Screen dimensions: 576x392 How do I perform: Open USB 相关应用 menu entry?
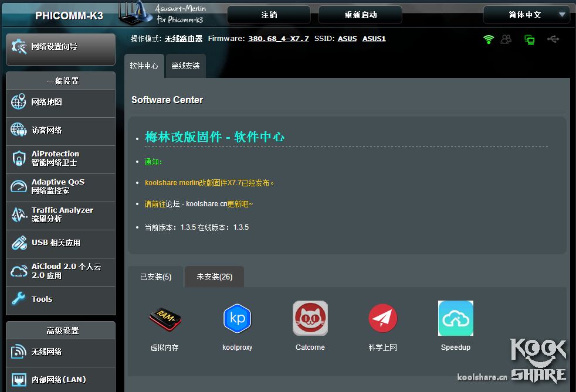point(60,244)
